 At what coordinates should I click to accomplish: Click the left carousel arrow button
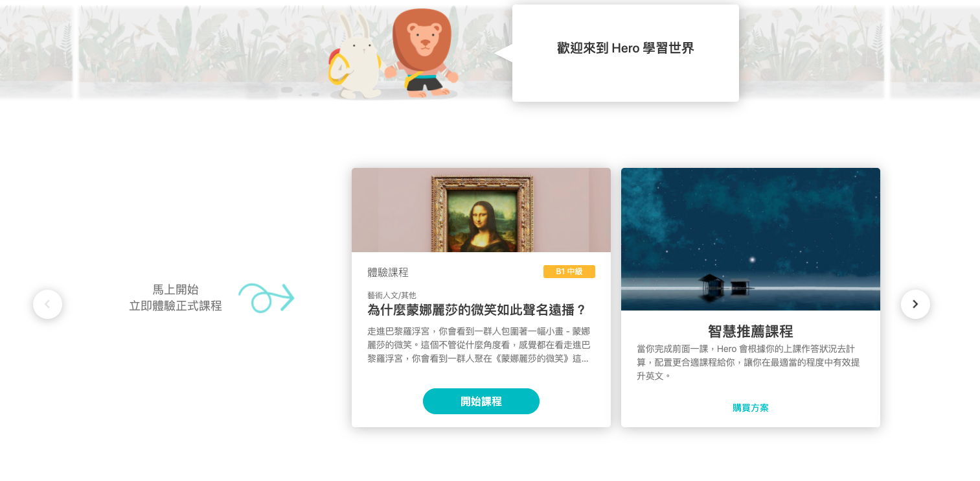tap(47, 304)
